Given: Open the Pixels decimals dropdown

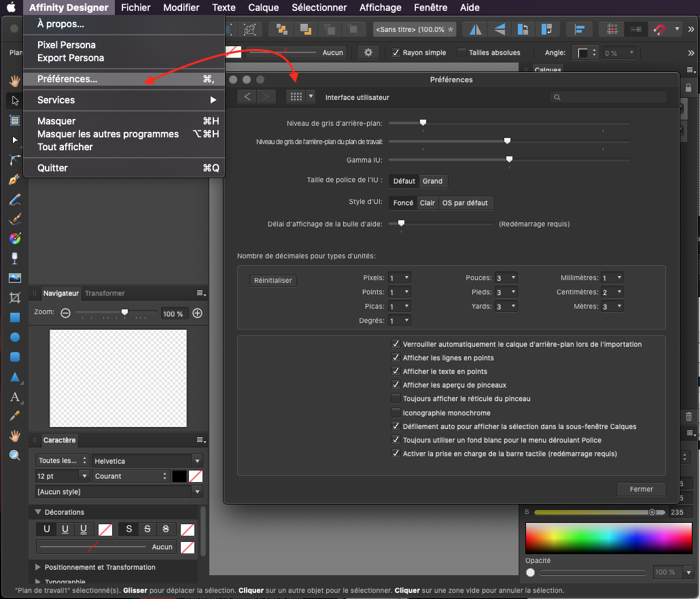Looking at the screenshot, I should 399,278.
